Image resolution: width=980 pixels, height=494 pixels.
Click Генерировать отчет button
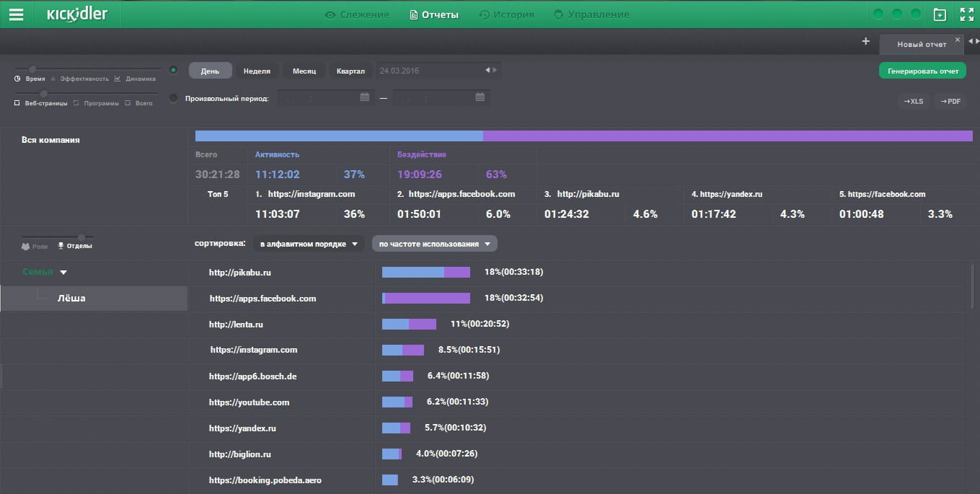(x=922, y=71)
